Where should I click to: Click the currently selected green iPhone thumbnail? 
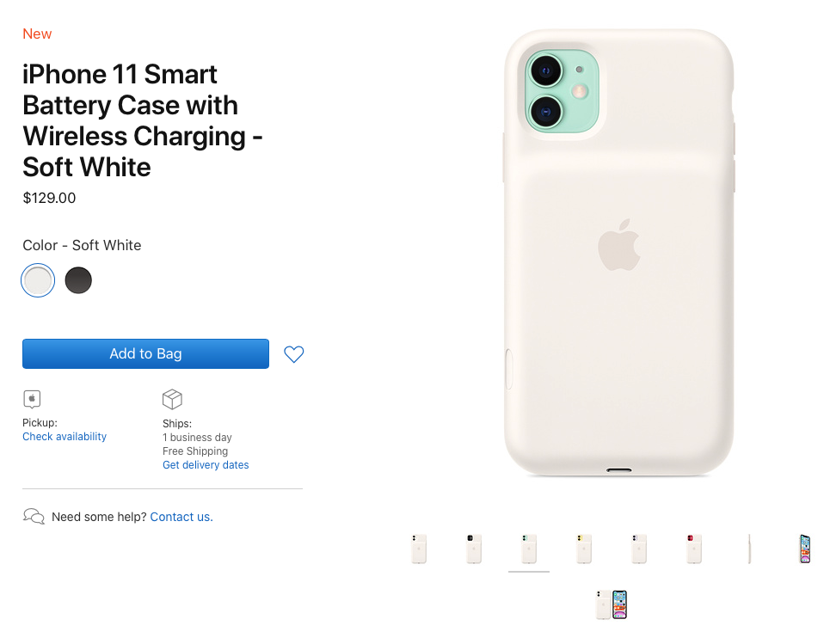528,549
